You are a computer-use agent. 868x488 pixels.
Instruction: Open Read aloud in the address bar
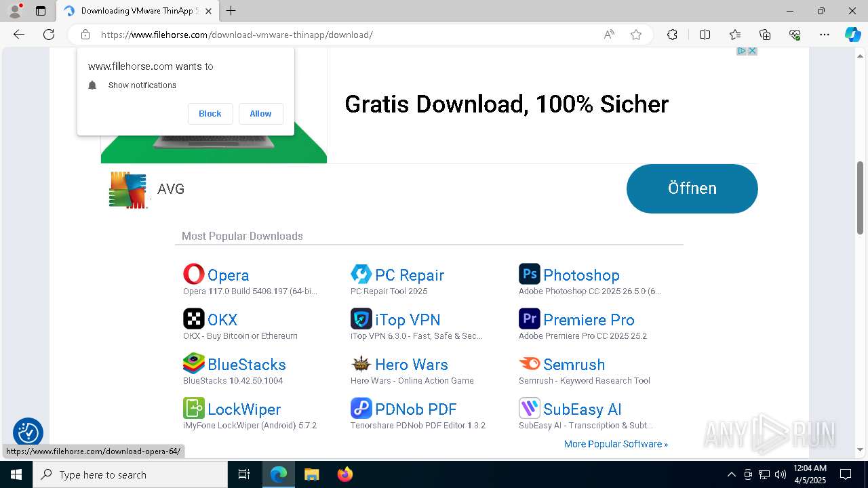[609, 35]
